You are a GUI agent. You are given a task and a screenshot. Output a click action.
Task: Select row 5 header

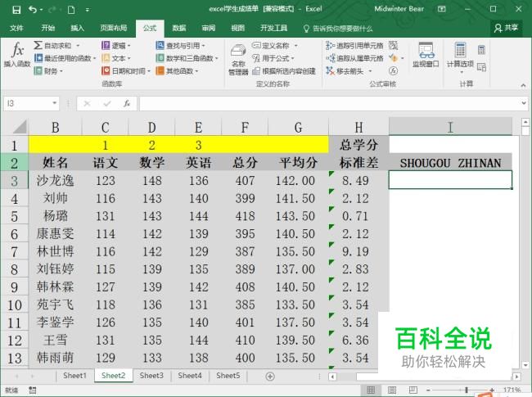pyautogui.click(x=14, y=216)
